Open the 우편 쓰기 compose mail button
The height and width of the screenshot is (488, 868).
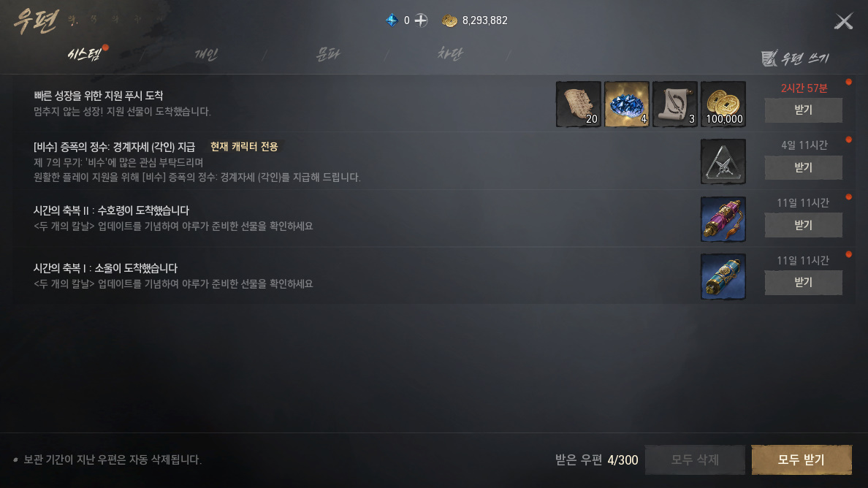pos(795,58)
